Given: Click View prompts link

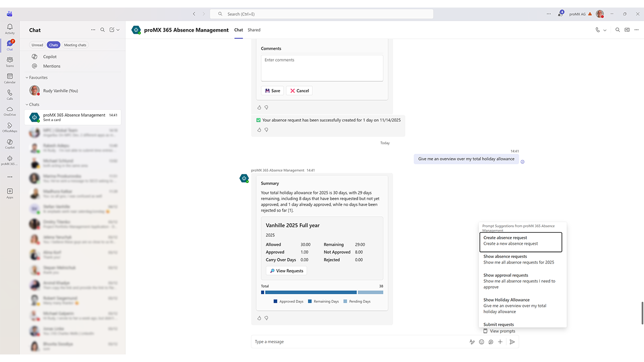Looking at the screenshot, I should coord(499,331).
